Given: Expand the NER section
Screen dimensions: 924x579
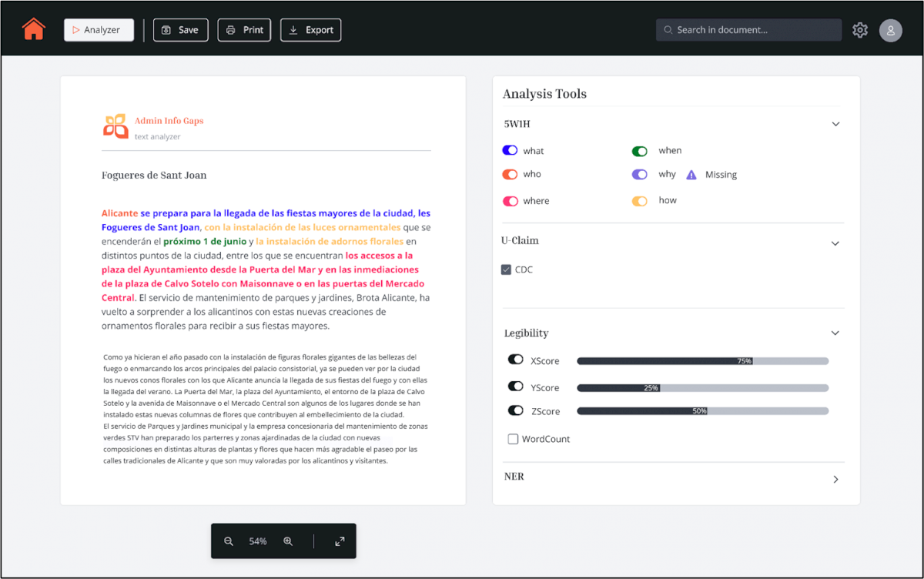Looking at the screenshot, I should pyautogui.click(x=836, y=479).
